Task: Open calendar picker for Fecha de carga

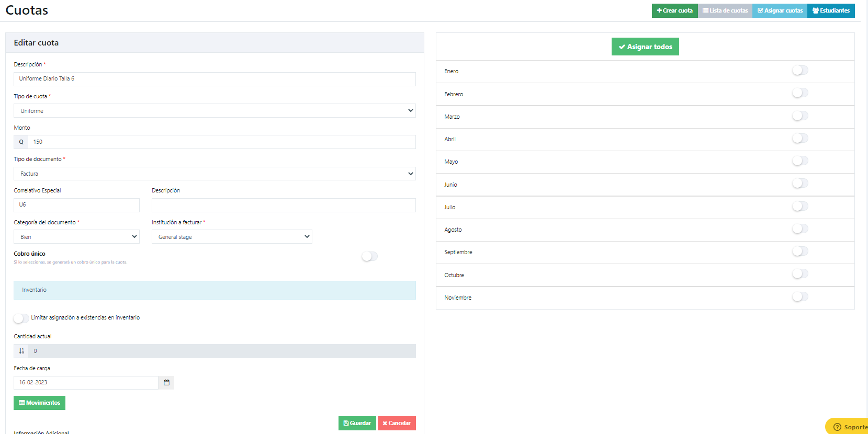Action: 166,383
